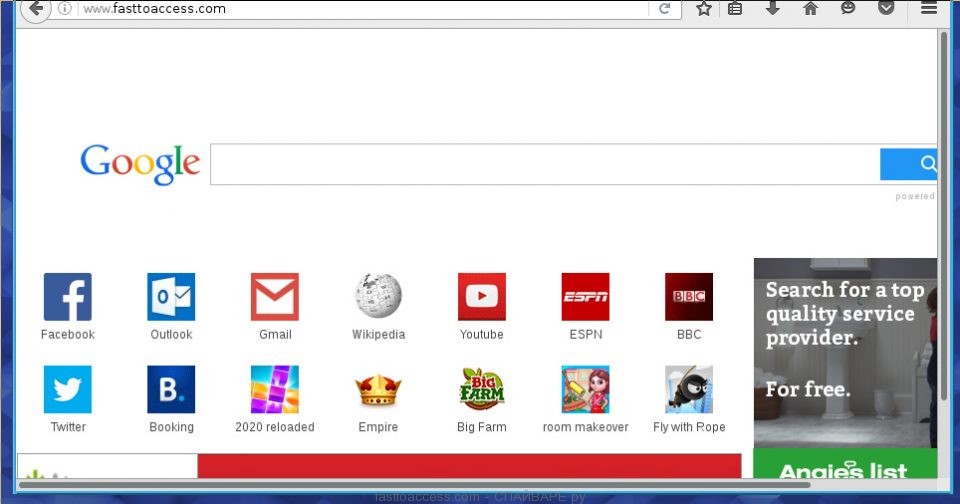Launch the Outlook shortcut icon
This screenshot has height=504, width=960.
(171, 297)
